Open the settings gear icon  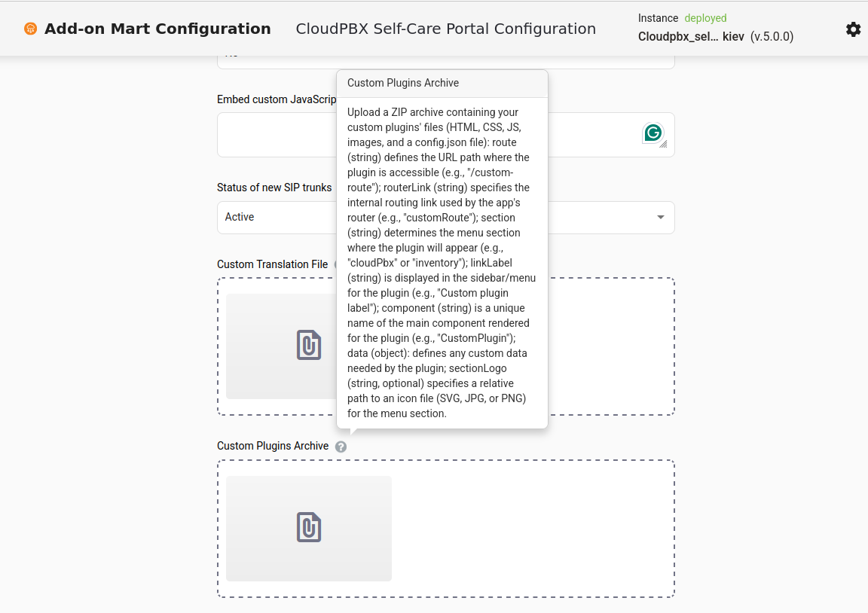pyautogui.click(x=853, y=29)
